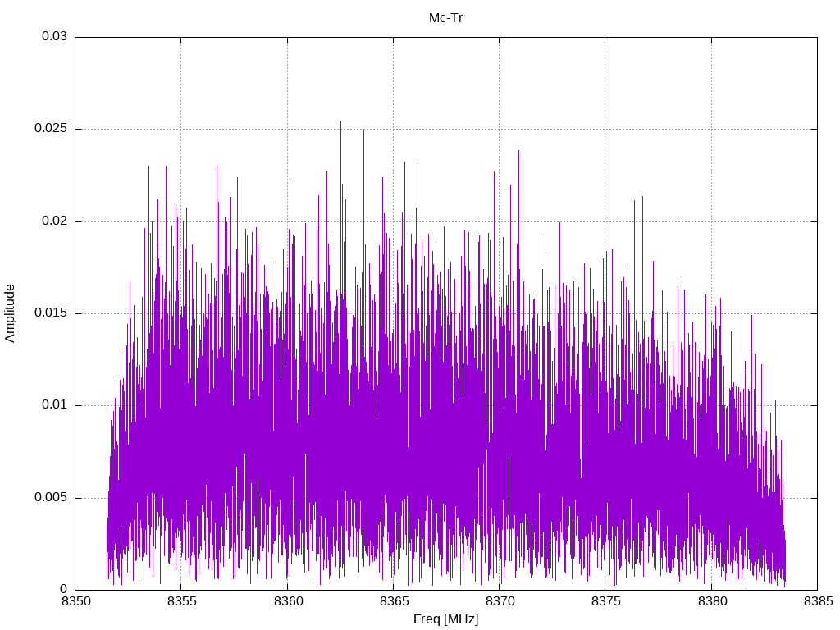The image size is (840, 630).
Task: Click the x-axis tick value 8380
Action: pos(713,601)
